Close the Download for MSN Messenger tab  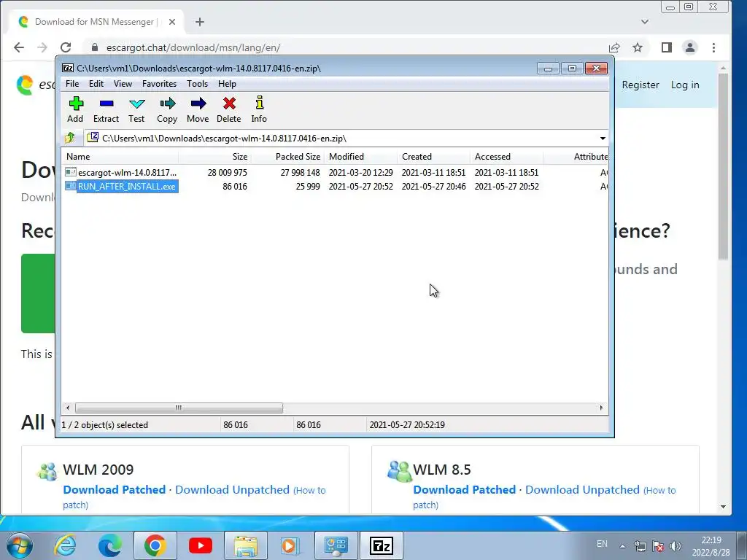tap(172, 22)
